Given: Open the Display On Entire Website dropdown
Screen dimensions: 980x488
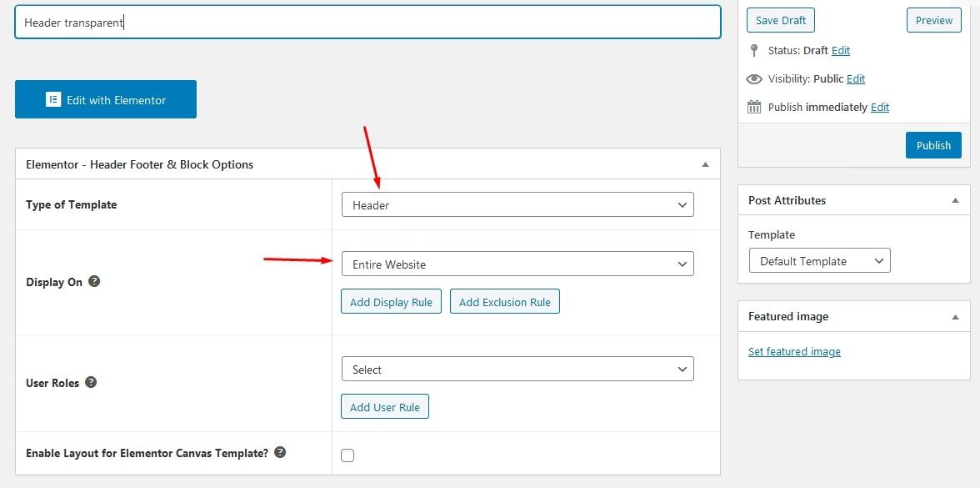Looking at the screenshot, I should (x=517, y=264).
